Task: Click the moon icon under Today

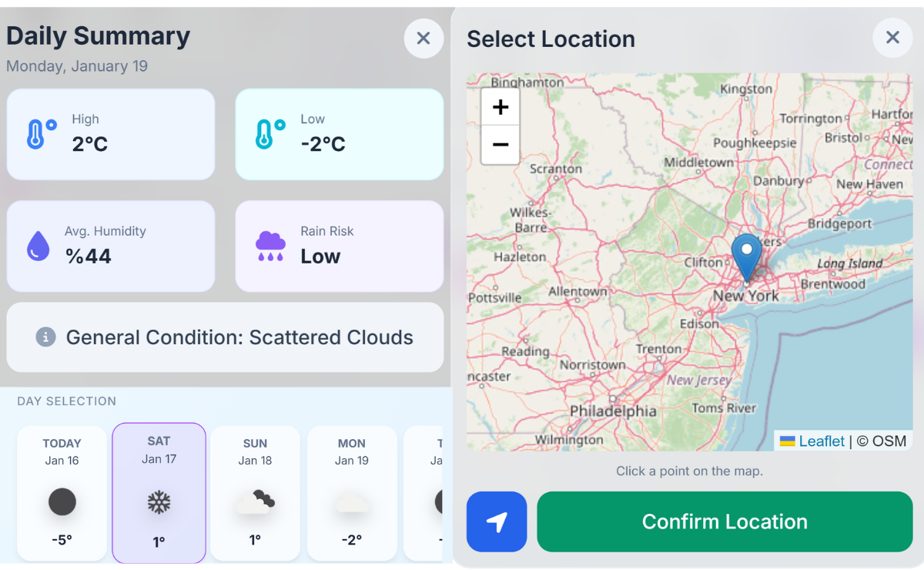Action: (62, 501)
